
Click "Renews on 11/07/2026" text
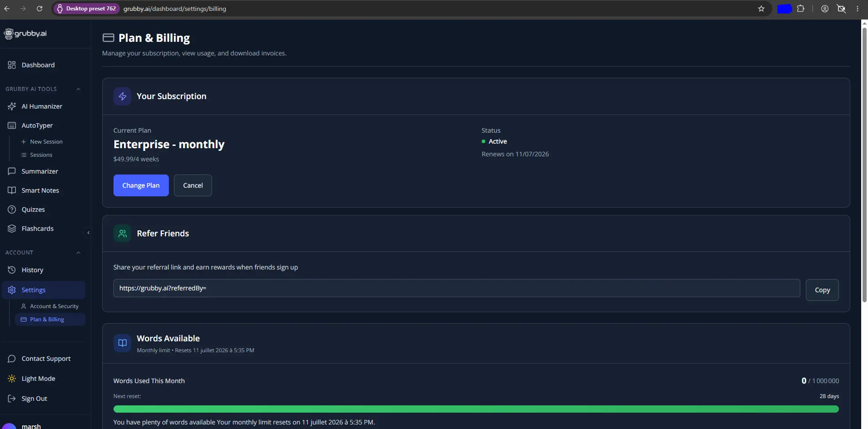(515, 154)
